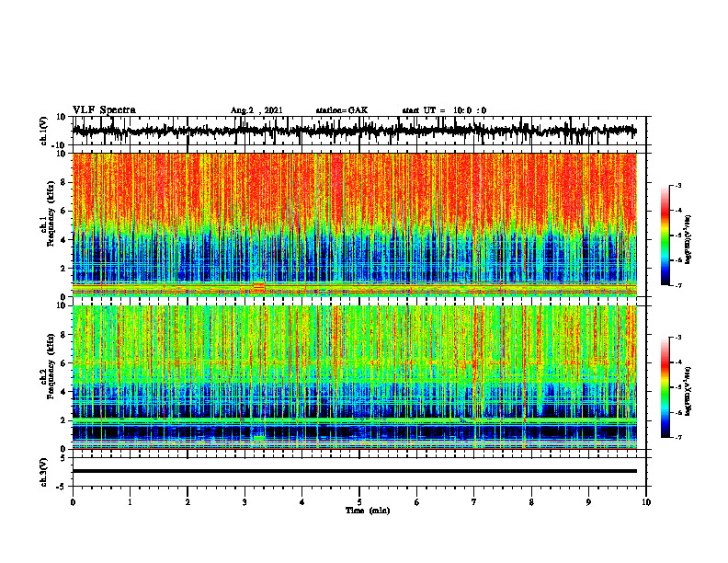This screenshot has width=728, height=563.
Task: Click the "-7" label on ch.2 color bar
Action: 677,437
